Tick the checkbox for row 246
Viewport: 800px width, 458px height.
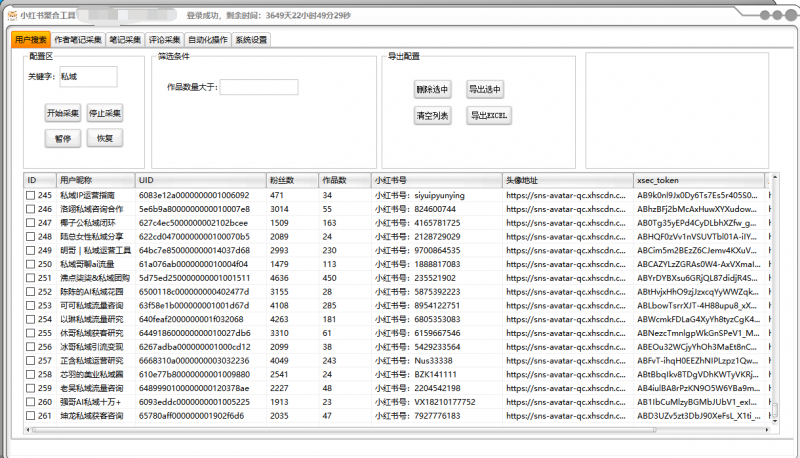[31, 209]
